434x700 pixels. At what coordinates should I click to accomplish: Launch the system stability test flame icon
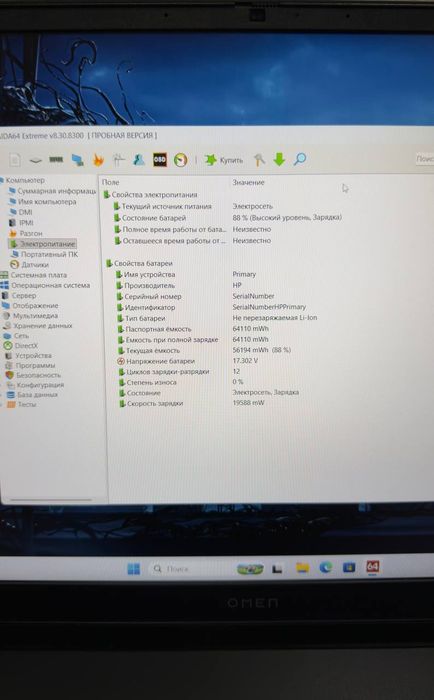pyautogui.click(x=98, y=160)
